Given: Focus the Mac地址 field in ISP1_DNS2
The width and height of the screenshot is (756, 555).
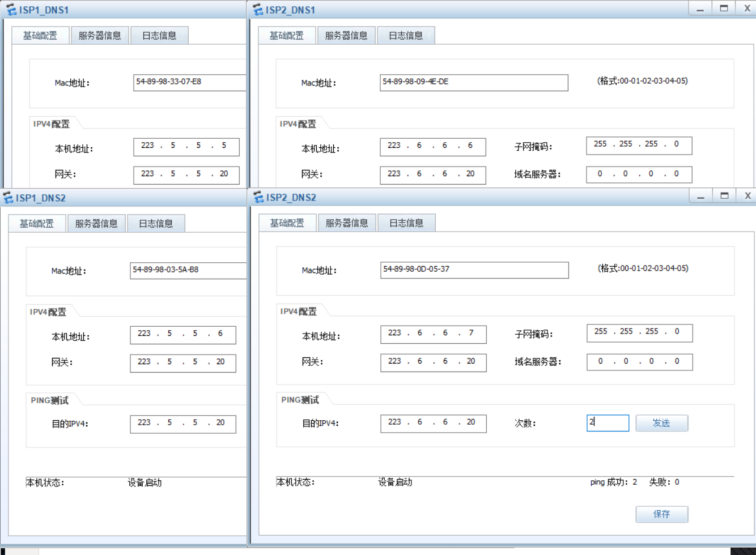Looking at the screenshot, I should 188,270.
